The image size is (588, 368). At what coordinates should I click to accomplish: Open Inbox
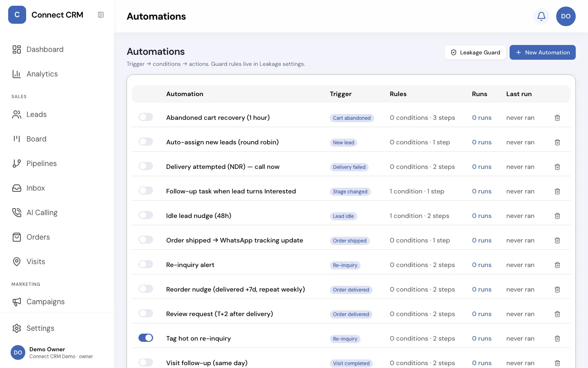57,188
